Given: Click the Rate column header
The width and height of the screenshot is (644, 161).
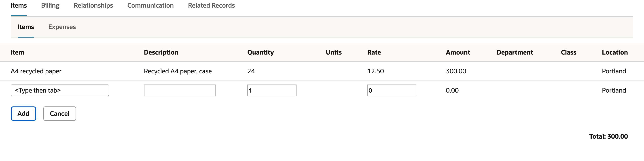Looking at the screenshot, I should pyautogui.click(x=374, y=53).
